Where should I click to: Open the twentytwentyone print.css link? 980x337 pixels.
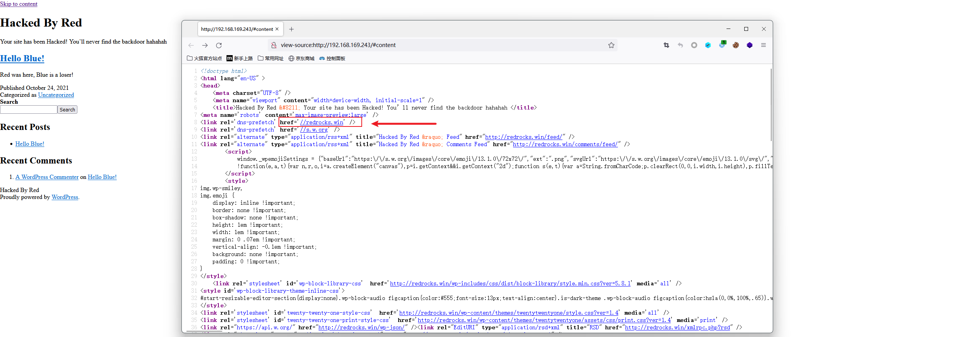tap(544, 320)
